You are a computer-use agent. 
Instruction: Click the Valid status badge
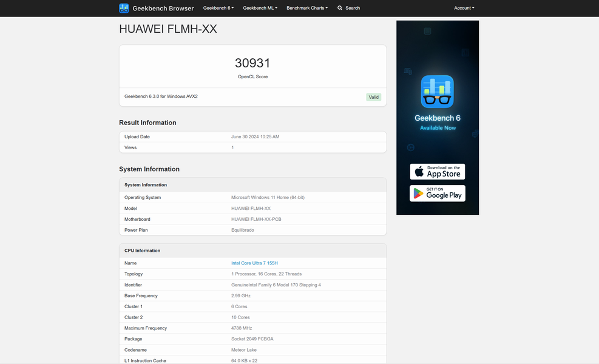coord(374,97)
